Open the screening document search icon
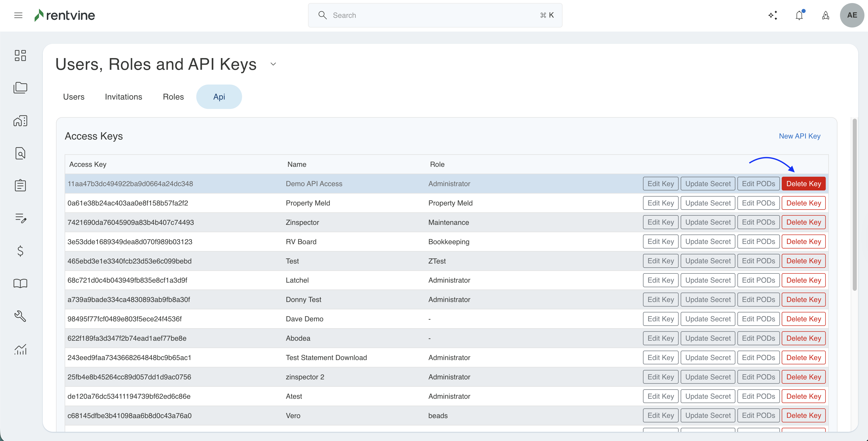 coord(20,153)
